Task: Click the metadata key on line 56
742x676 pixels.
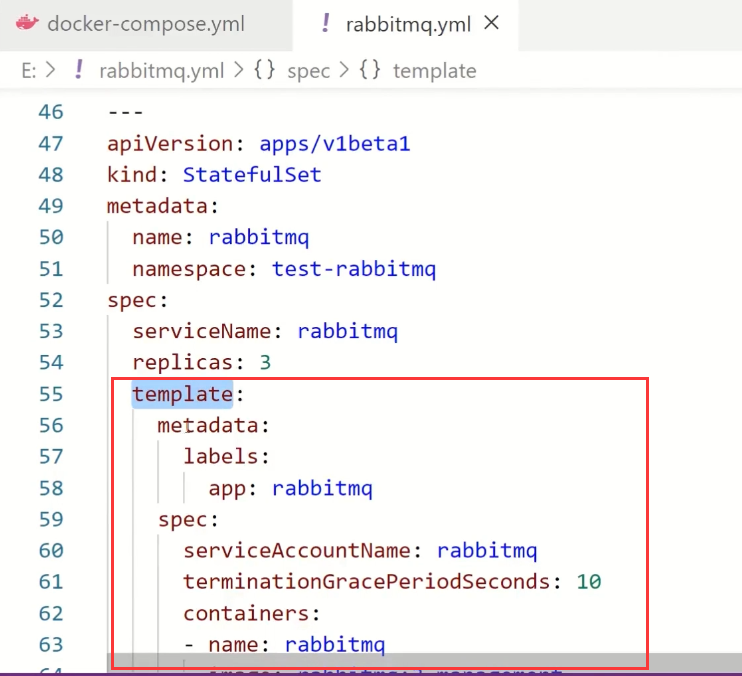Action: pyautogui.click(x=208, y=425)
